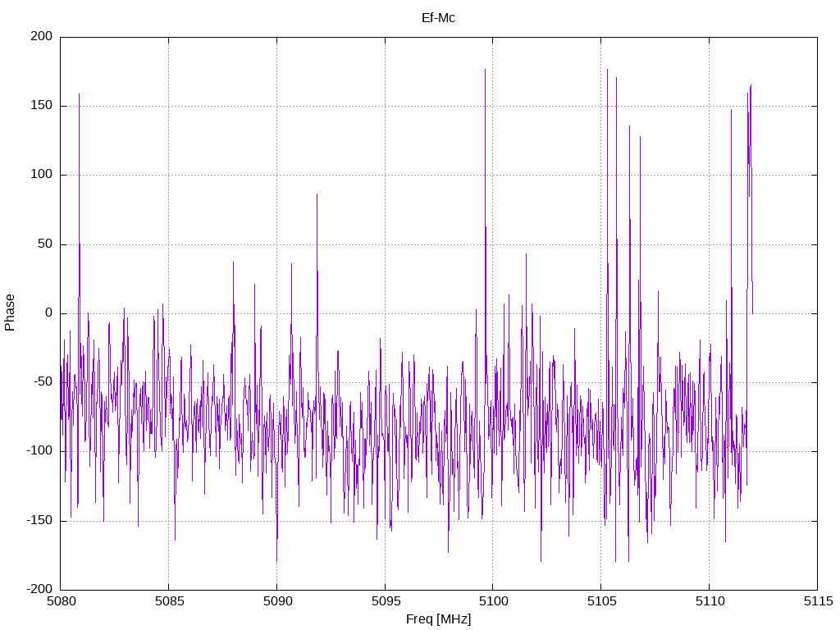Image resolution: width=840 pixels, height=630 pixels.
Task: Click y-axis tick label 200
Action: [x=42, y=36]
